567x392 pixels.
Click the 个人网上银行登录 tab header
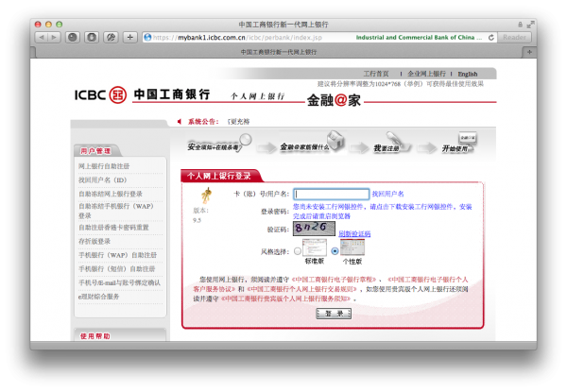point(219,176)
